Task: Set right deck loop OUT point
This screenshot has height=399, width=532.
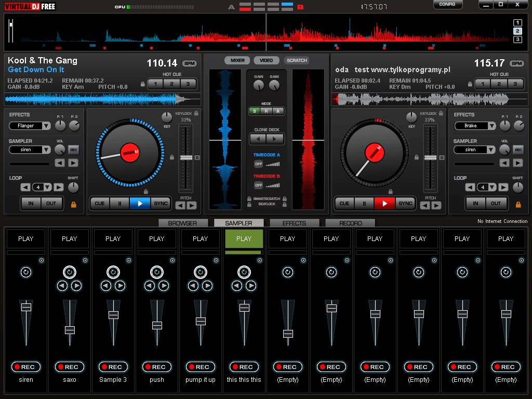Action: [496, 204]
